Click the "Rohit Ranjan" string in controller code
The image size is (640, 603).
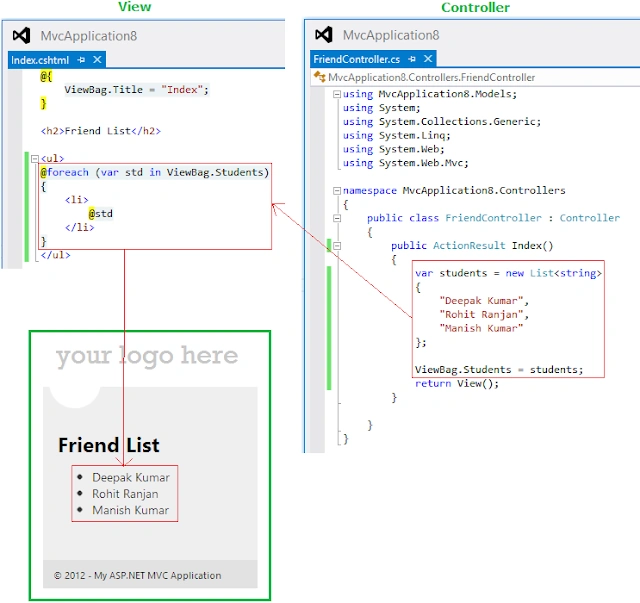(481, 315)
